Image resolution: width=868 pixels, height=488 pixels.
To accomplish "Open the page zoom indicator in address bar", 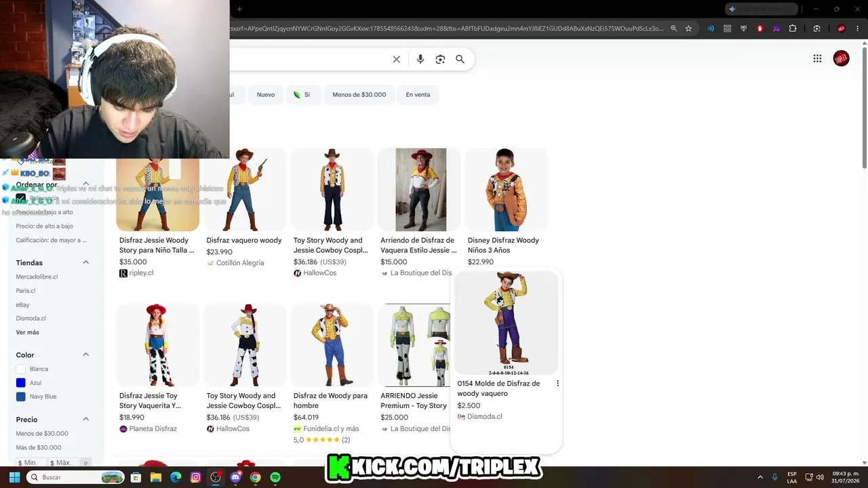I will click(673, 28).
